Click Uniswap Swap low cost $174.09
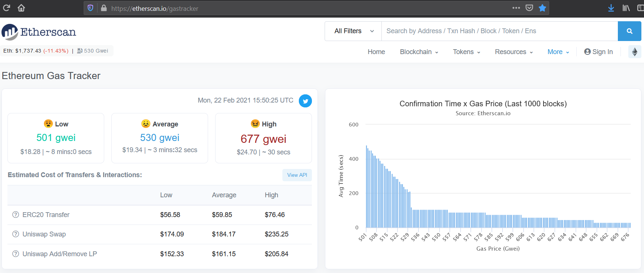Viewport: 644px width, 273px height. click(x=172, y=234)
